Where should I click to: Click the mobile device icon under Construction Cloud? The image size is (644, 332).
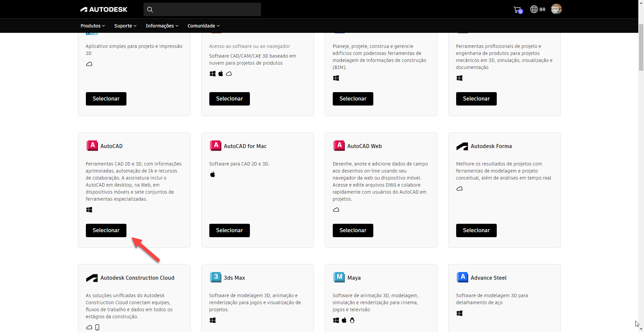[97, 327]
